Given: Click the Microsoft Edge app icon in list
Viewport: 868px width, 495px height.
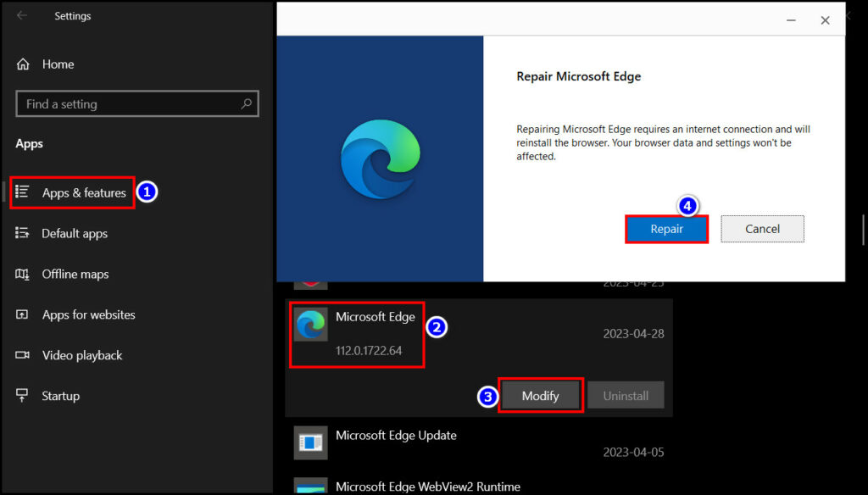Looking at the screenshot, I should click(x=310, y=325).
